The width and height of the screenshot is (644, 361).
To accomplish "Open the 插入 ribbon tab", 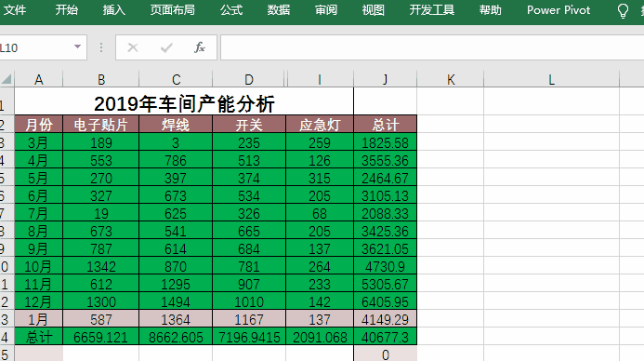I will [113, 10].
